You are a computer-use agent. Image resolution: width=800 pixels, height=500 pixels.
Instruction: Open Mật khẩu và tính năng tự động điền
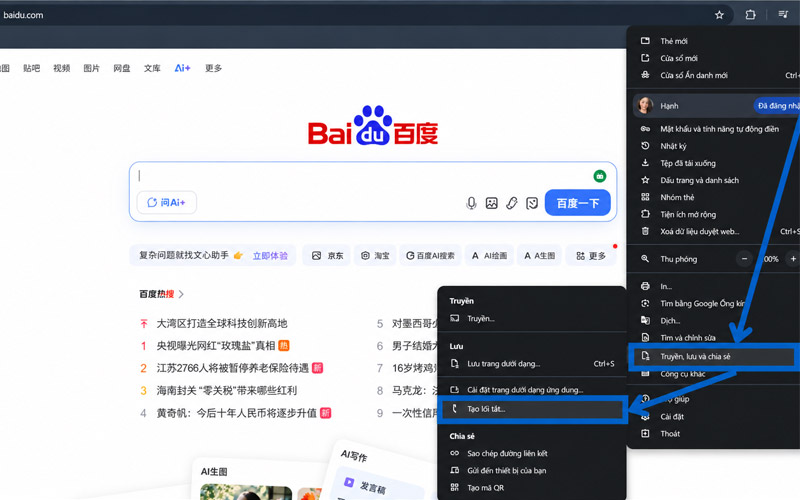[713, 129]
